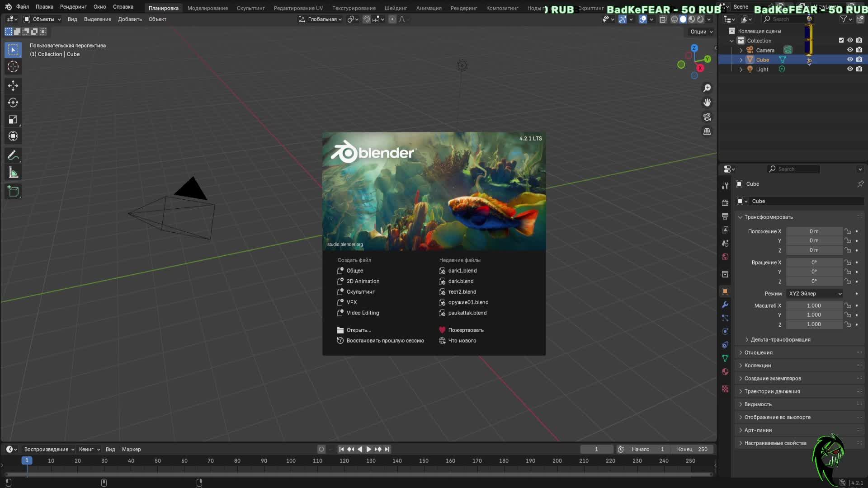Expand the Отношения panel
The image size is (868, 488).
point(758,352)
